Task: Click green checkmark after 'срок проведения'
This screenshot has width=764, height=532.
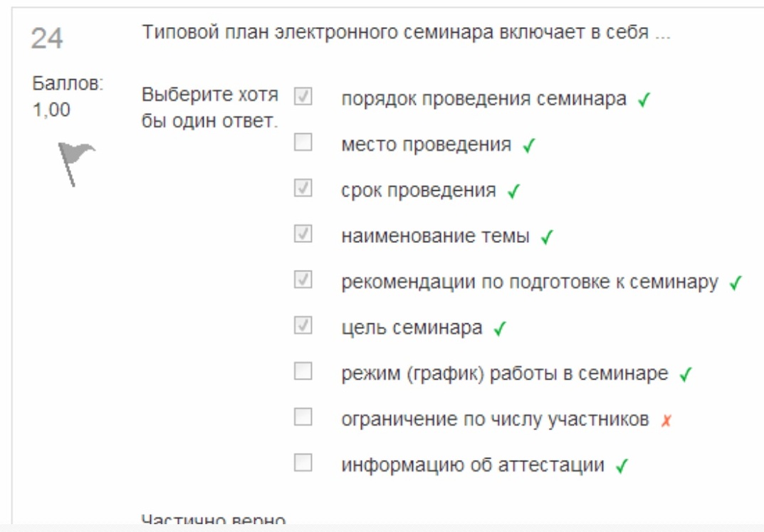Action: click(x=513, y=191)
